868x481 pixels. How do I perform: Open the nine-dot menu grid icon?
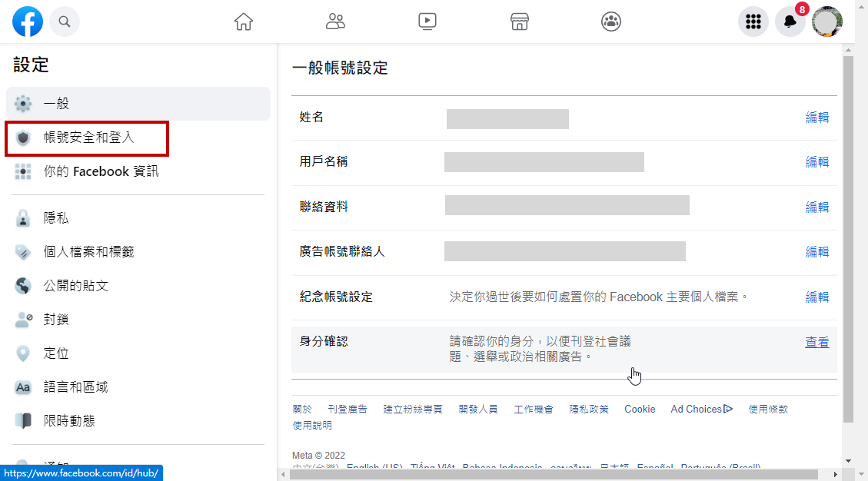[753, 22]
